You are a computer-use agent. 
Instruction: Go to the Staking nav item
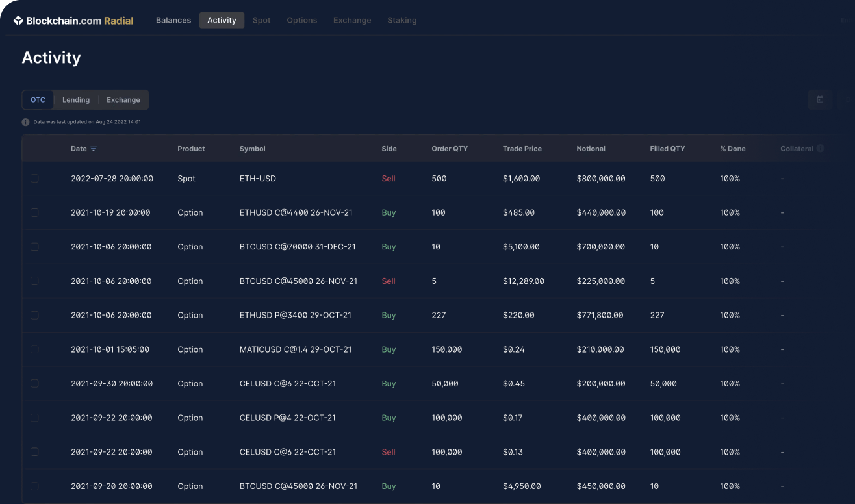pos(402,20)
